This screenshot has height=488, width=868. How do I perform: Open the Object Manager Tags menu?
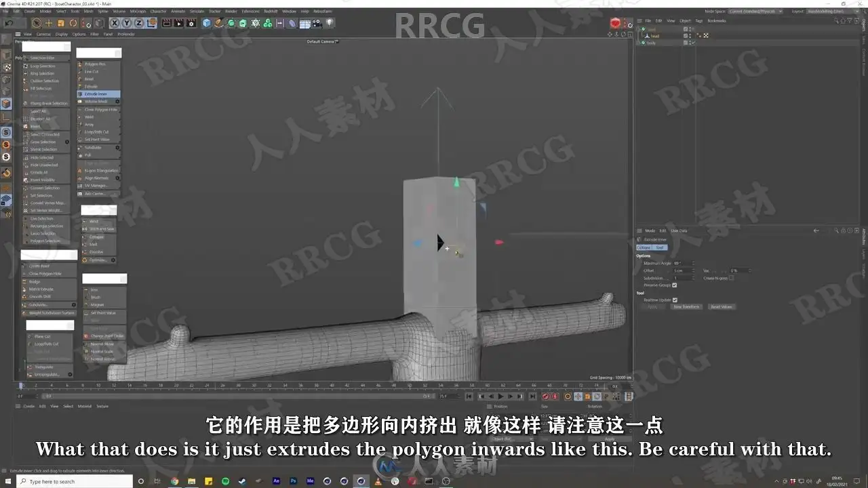pos(699,21)
